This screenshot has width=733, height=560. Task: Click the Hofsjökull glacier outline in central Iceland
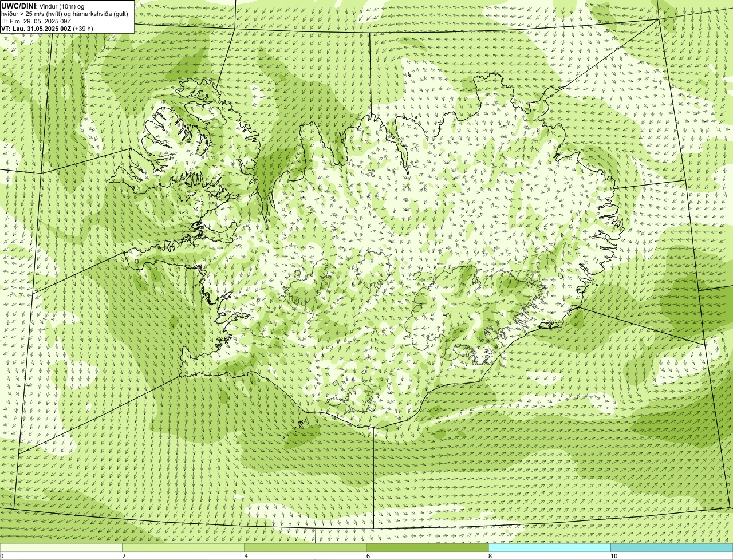pos(373,269)
